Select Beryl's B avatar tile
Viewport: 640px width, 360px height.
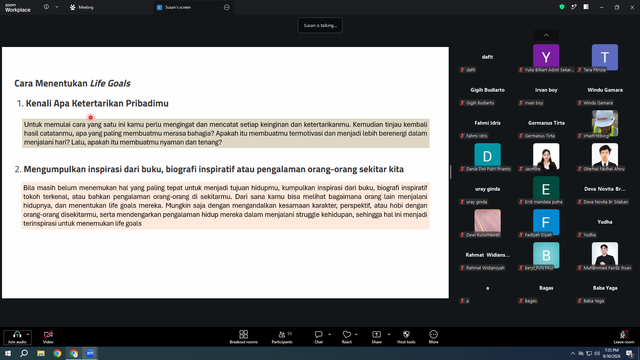(x=546, y=255)
